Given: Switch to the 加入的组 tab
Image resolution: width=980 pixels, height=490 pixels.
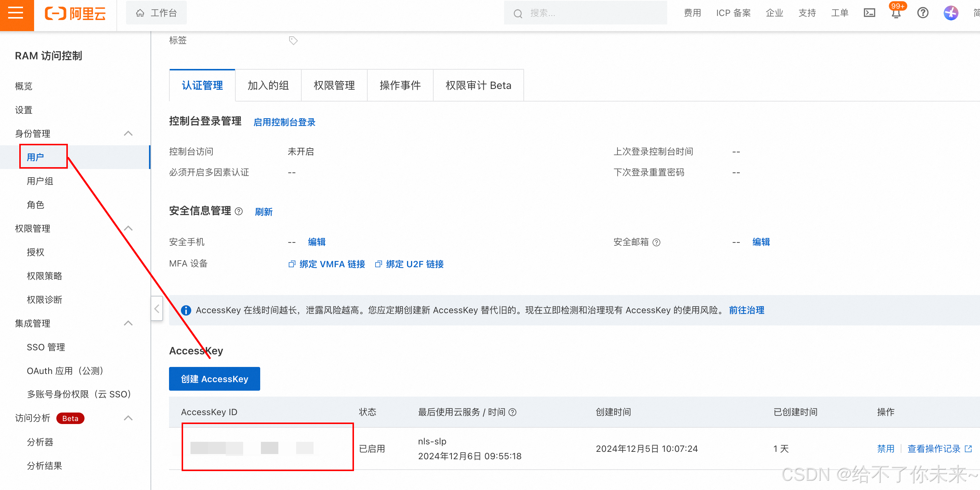Looking at the screenshot, I should tap(268, 86).
